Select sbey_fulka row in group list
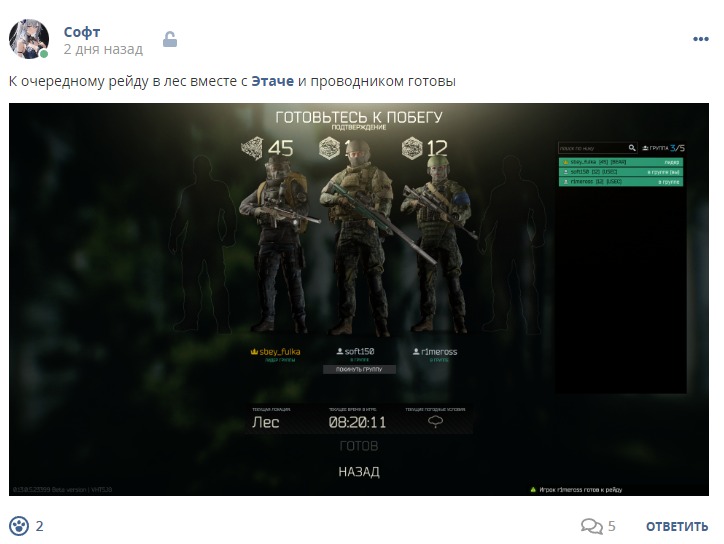724x544 pixels. click(x=621, y=162)
